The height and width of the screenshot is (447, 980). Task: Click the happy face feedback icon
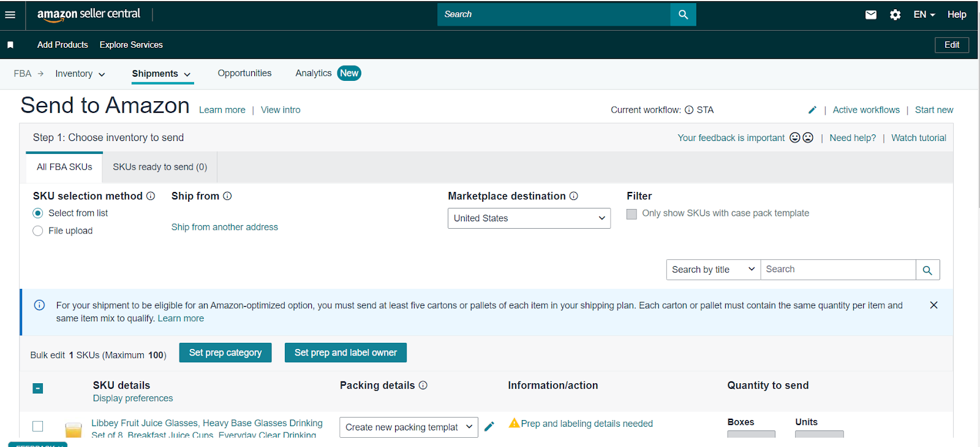[795, 137]
